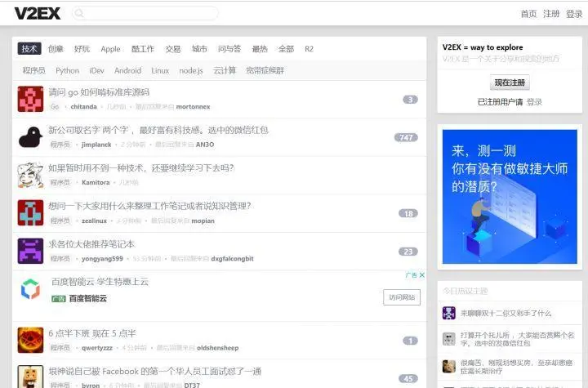Open the oldshensheep user profile link

click(x=218, y=348)
